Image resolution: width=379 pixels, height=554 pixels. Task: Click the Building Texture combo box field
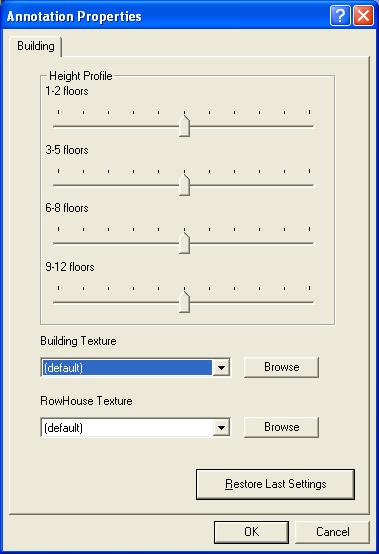click(136, 367)
